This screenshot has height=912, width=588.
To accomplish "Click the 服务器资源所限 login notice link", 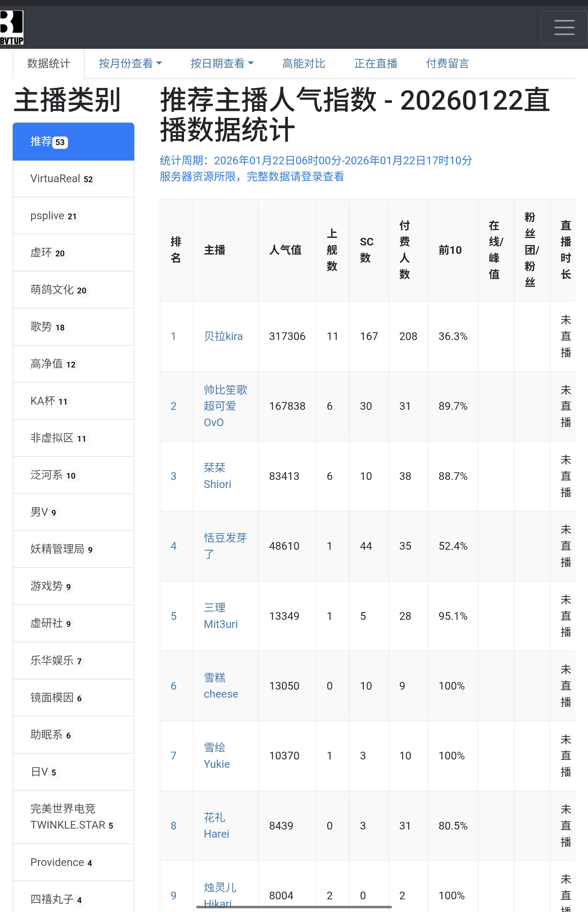I will (252, 176).
